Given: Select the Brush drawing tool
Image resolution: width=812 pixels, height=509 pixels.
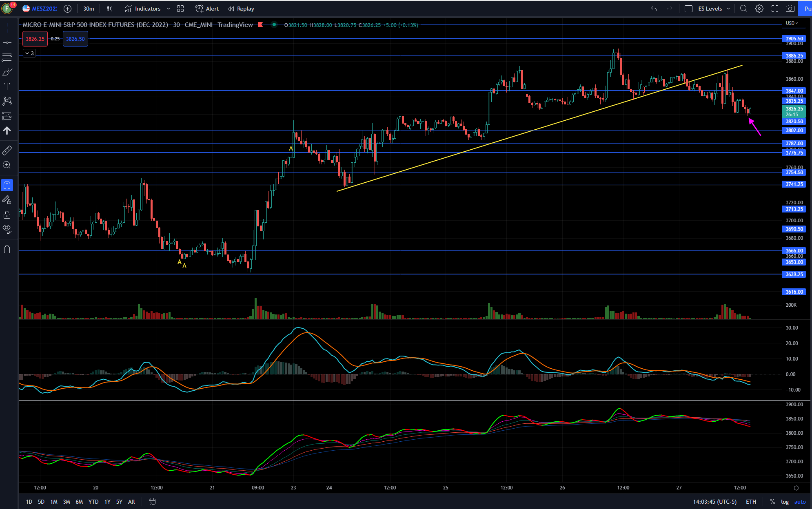Looking at the screenshot, I should pos(7,72).
